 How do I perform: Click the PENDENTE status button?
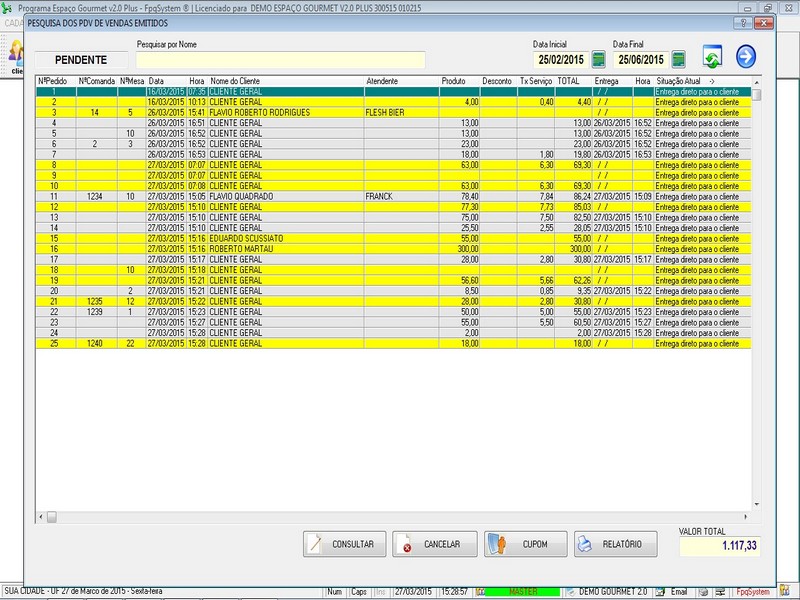point(81,60)
